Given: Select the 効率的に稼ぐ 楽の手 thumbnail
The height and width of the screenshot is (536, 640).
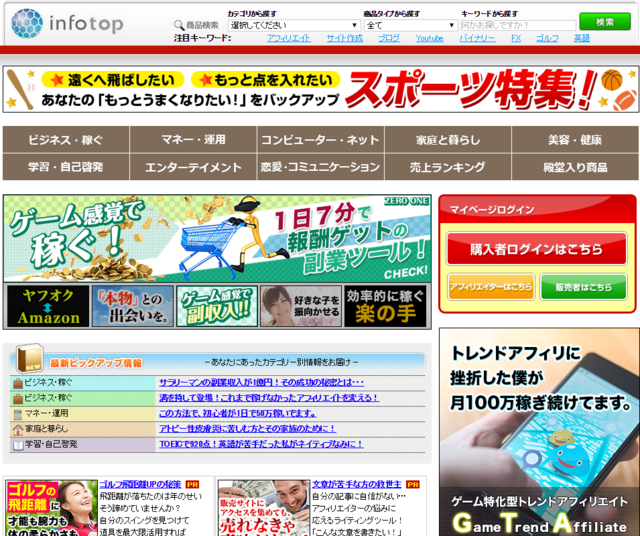Looking at the screenshot, I should click(x=385, y=306).
